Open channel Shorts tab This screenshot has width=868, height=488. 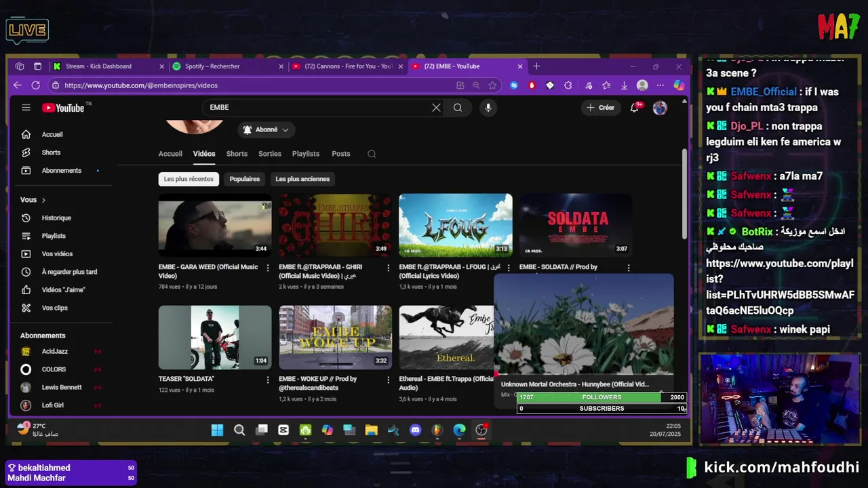(x=237, y=154)
